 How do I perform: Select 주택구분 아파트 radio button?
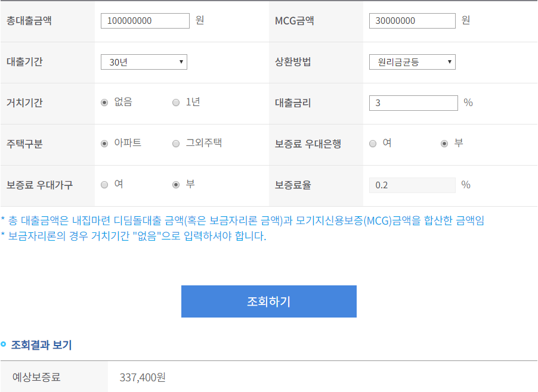click(104, 144)
